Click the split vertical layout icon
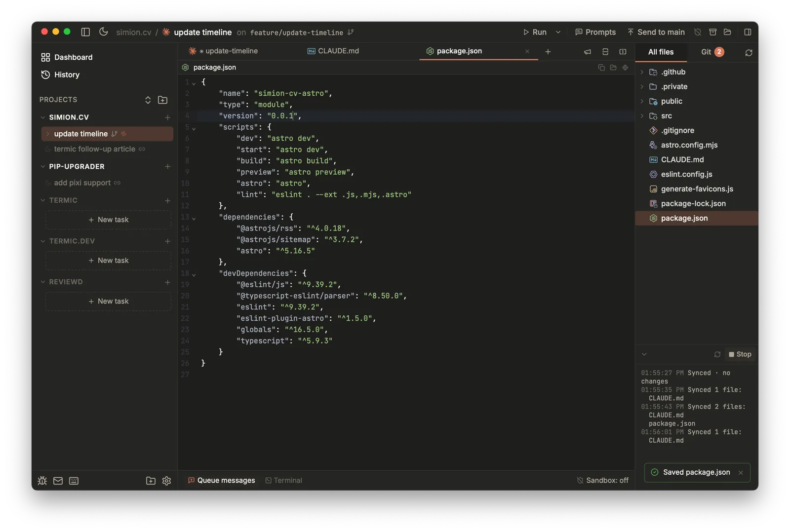 623,52
